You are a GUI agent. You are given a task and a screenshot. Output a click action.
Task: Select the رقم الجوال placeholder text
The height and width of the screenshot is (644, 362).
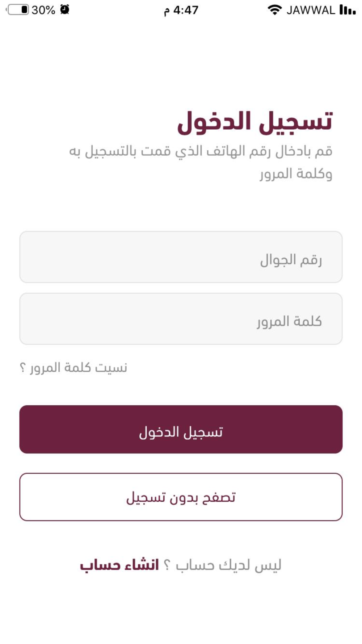[291, 260]
